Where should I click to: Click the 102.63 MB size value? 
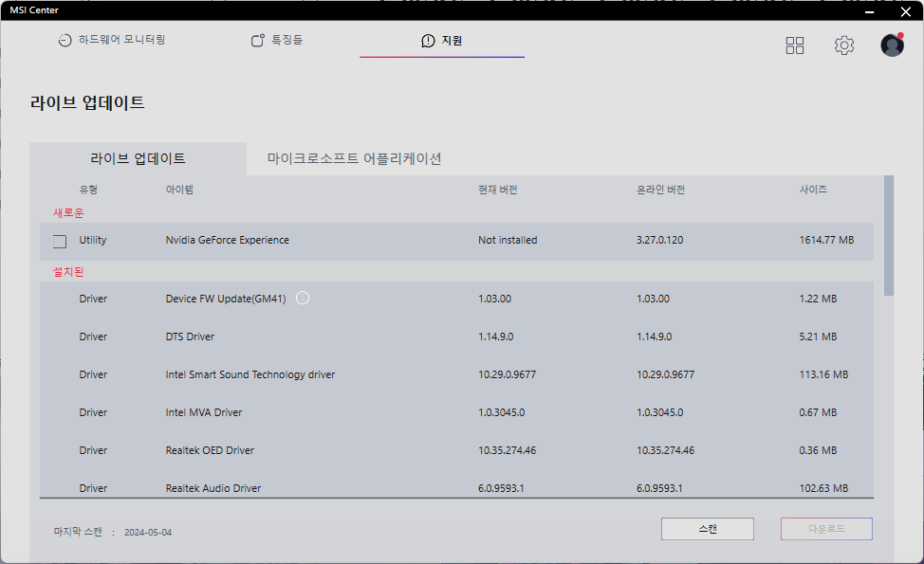[823, 488]
